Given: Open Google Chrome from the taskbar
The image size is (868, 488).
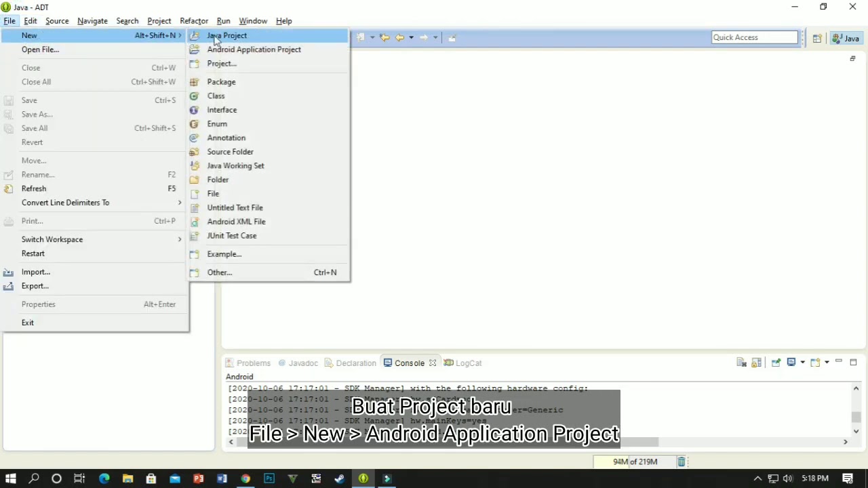Looking at the screenshot, I should (x=245, y=479).
